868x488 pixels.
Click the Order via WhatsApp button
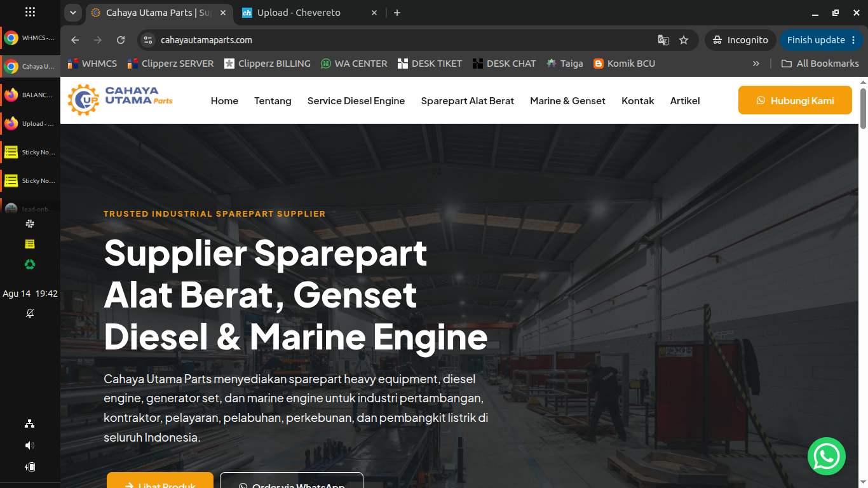tap(292, 480)
